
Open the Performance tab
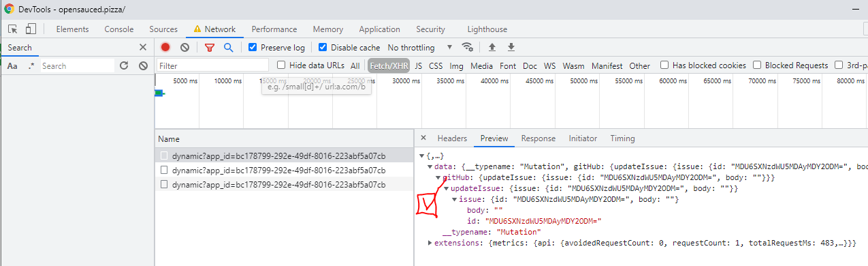pyautogui.click(x=274, y=29)
